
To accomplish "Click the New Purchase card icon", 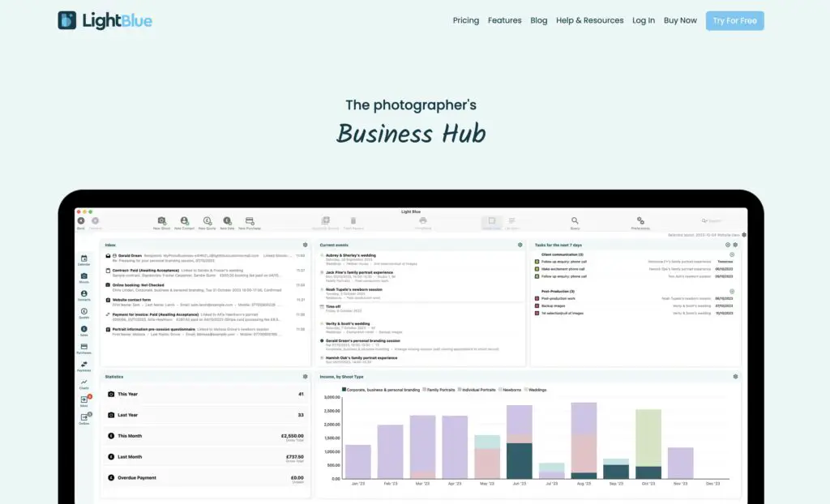I will [250, 220].
